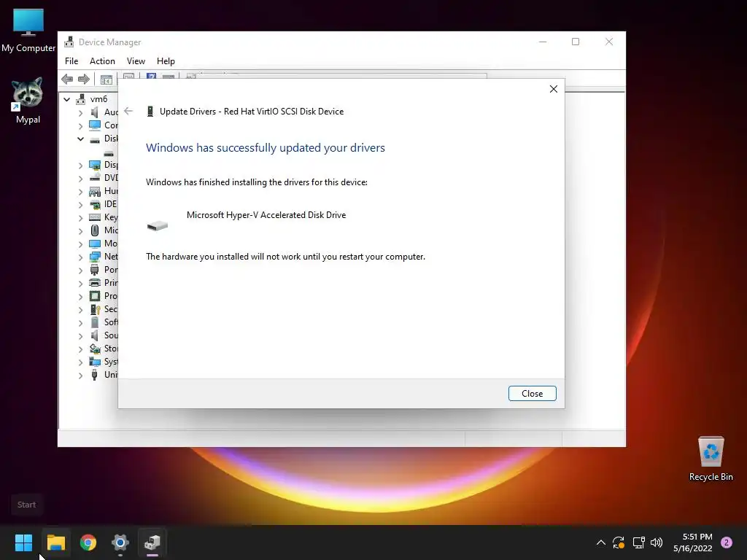This screenshot has width=747, height=560.
Task: Open the View menu
Action: [x=136, y=61]
